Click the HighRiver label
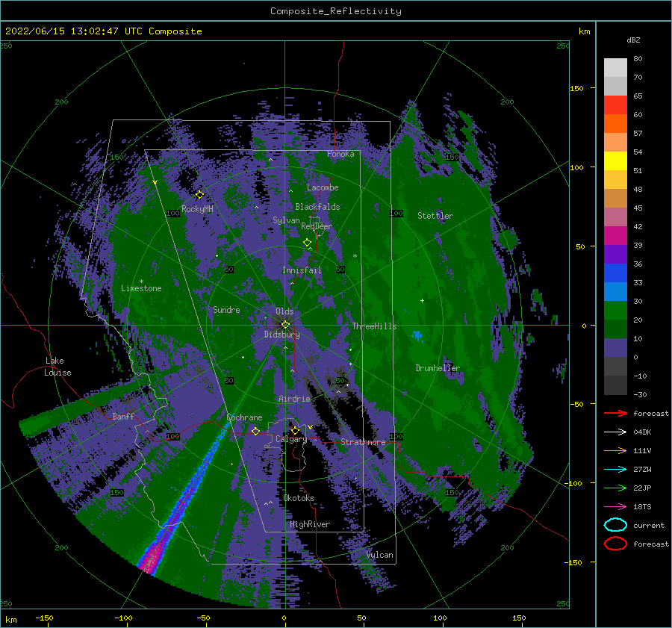Viewport: 672px width, 628px height. 310,524
